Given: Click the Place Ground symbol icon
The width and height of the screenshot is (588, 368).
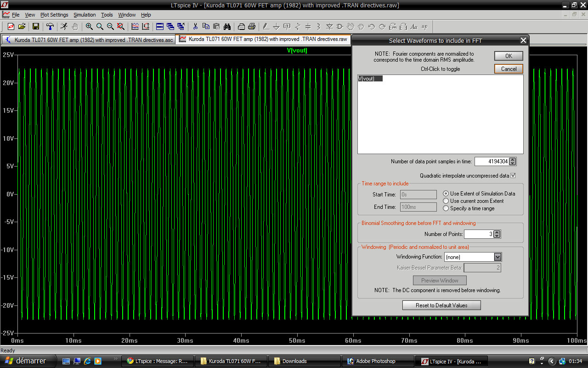Looking at the screenshot, I should [277, 27].
